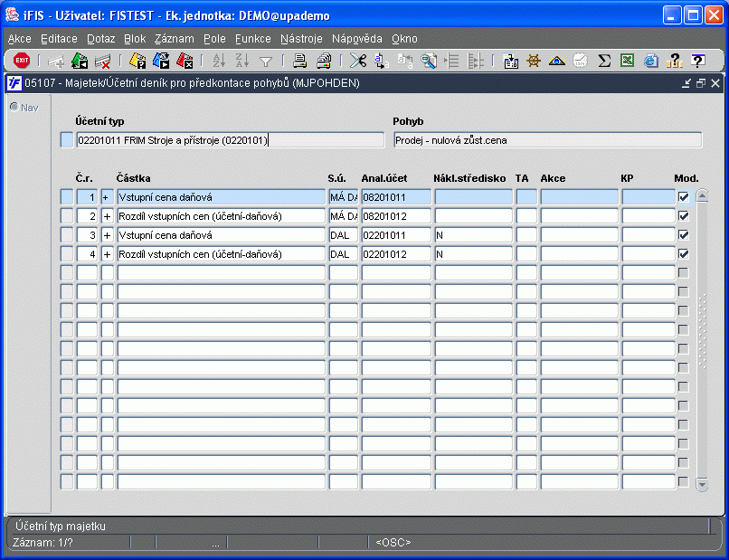This screenshot has height=560, width=729.
Task: Click the sort ascending A-Z icon
Action: coord(218,61)
